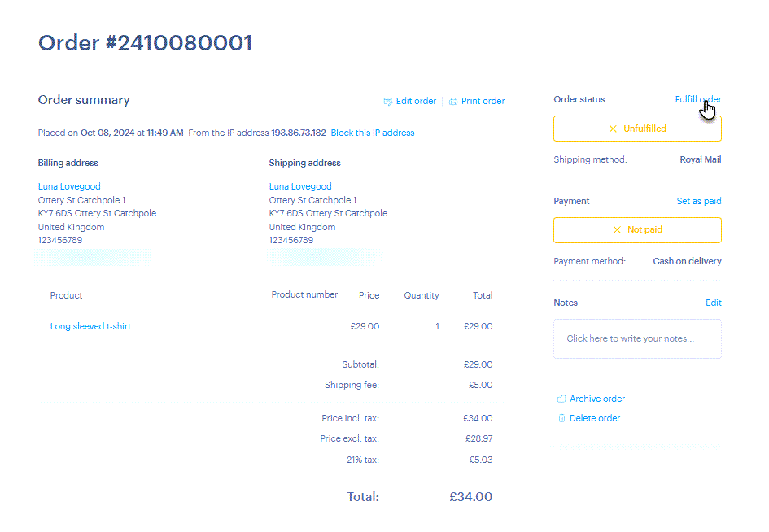The width and height of the screenshot is (769, 532).
Task: Click the Edit order pencil icon
Action: 388,102
